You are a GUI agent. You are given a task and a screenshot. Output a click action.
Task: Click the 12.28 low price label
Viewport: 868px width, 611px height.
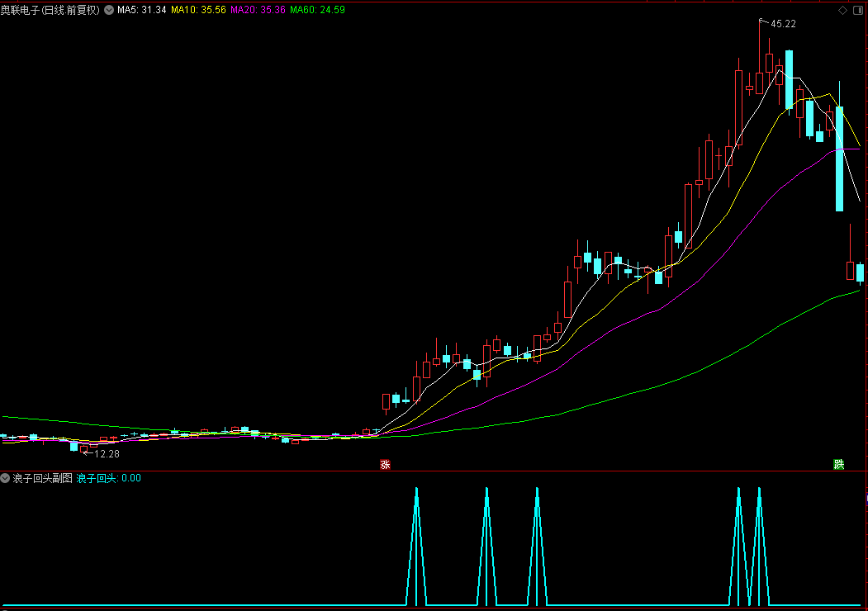[107, 454]
